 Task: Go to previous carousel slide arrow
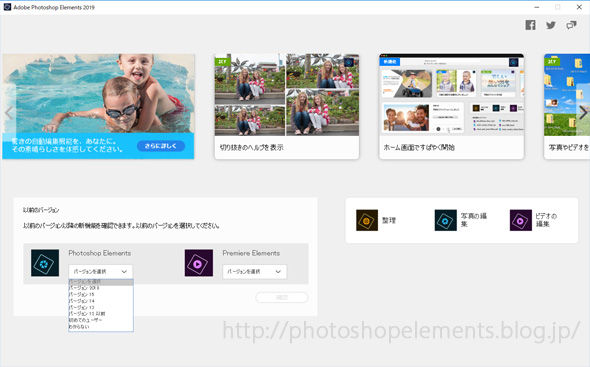tap(8, 113)
